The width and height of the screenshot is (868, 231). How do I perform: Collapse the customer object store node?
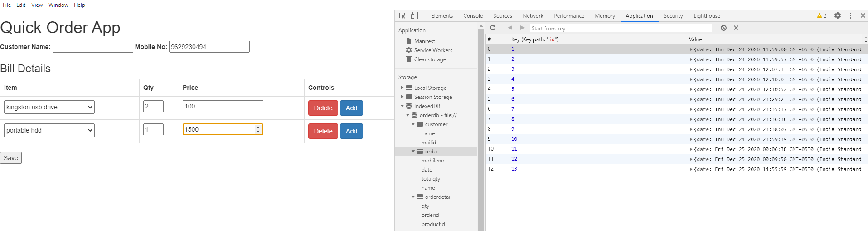[x=413, y=124]
